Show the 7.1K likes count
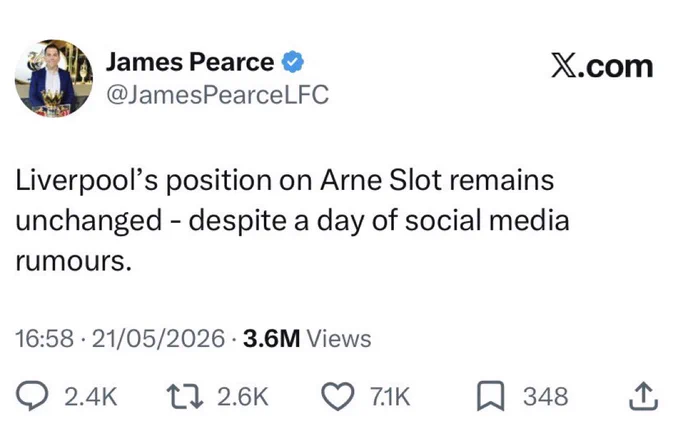 [390, 396]
